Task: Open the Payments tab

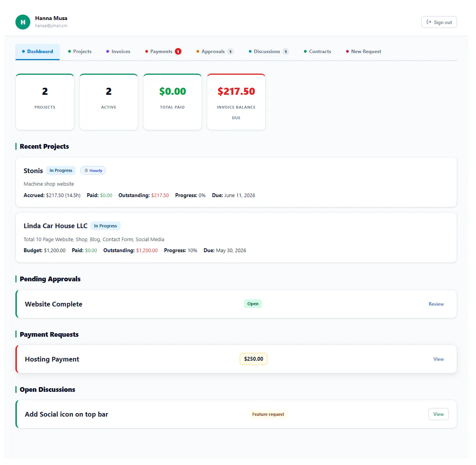Action: [163, 52]
